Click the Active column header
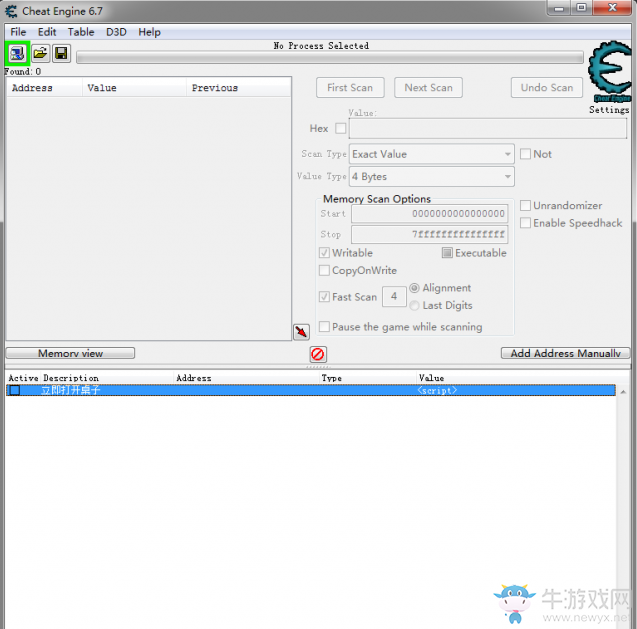Viewport: 637px width, 629px height. (23, 378)
